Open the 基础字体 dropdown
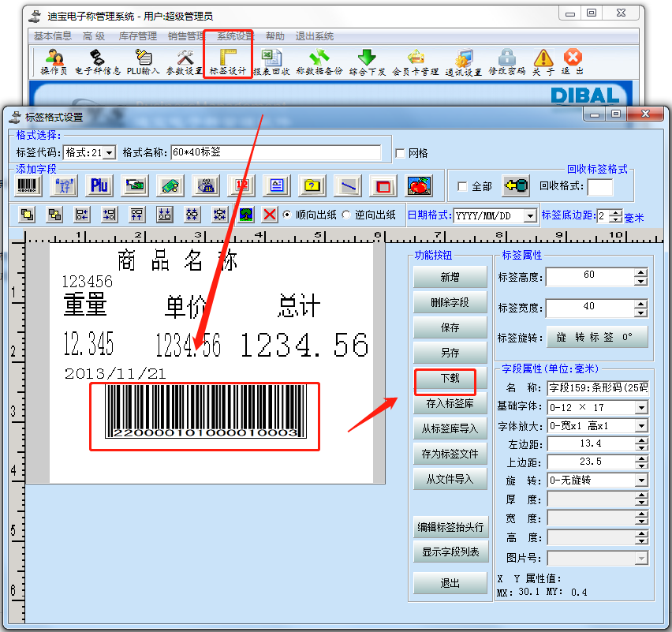 pyautogui.click(x=641, y=407)
